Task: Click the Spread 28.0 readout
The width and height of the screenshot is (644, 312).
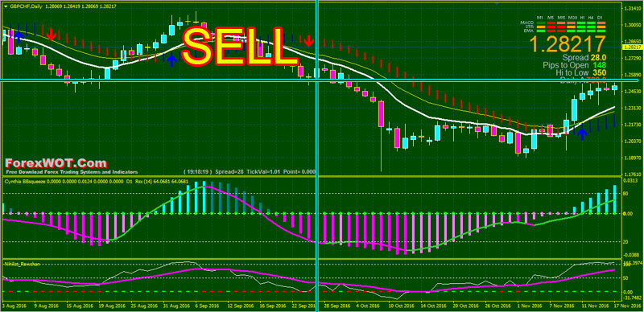Action: click(x=584, y=57)
